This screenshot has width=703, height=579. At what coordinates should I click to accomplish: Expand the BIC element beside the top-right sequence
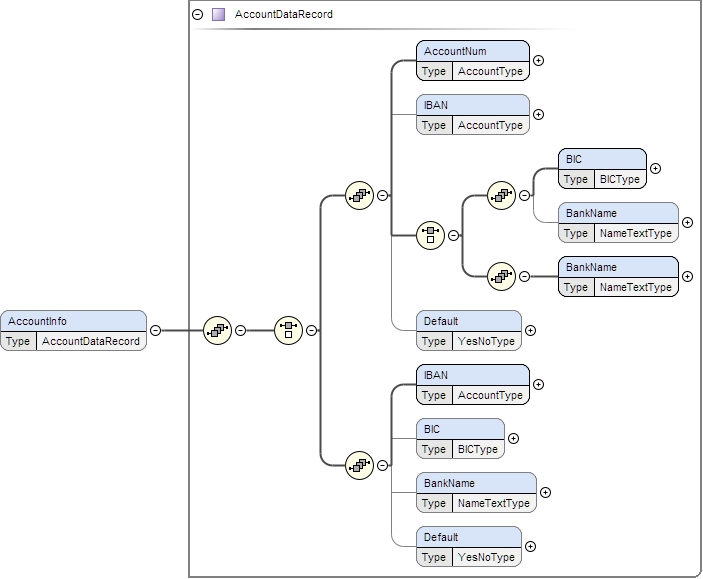(656, 168)
